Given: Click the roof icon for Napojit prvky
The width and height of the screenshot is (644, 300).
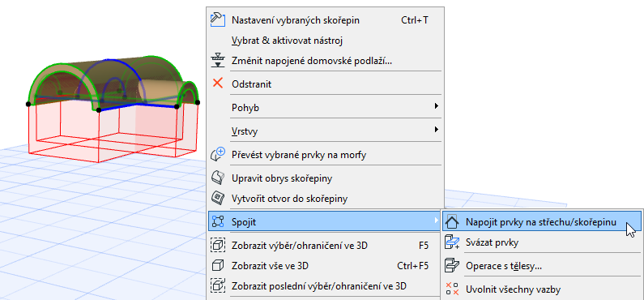Looking at the screenshot, I should click(452, 222).
